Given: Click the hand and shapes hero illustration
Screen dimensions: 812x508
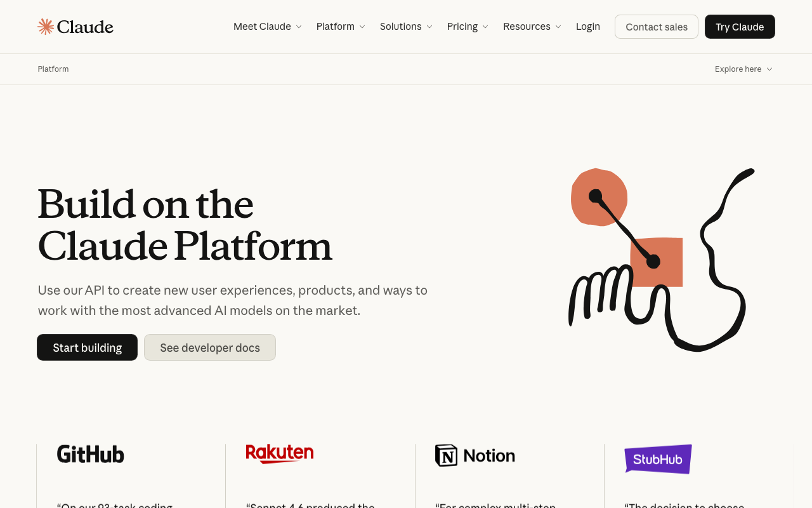Looking at the screenshot, I should [662, 260].
